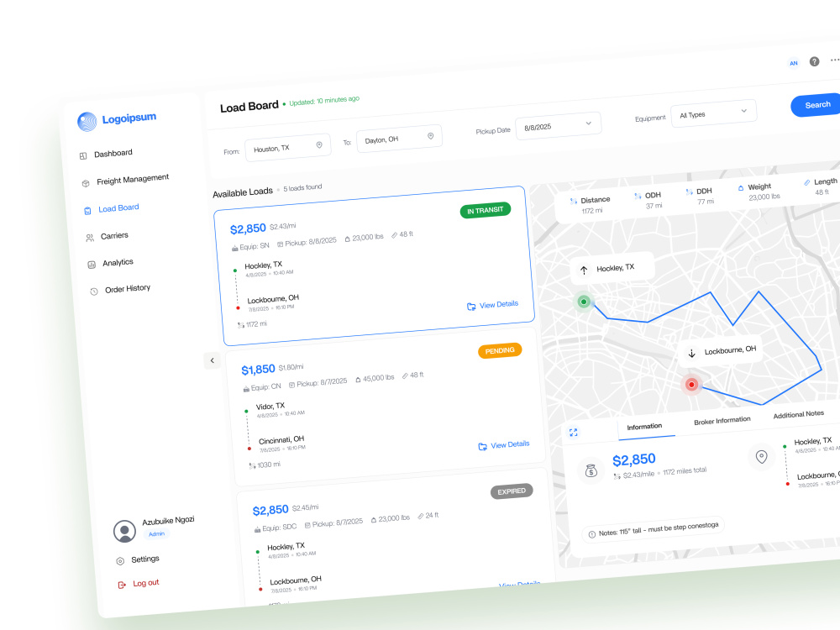Click the red Lockbourne destination map marker
This screenshot has width=840, height=630.
(691, 385)
